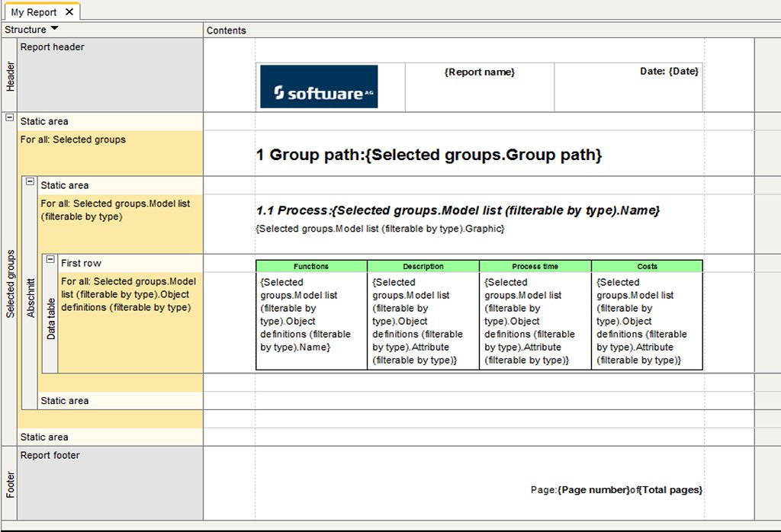Click the Costs column header cell
Image resolution: width=781 pixels, height=532 pixels.
[647, 267]
